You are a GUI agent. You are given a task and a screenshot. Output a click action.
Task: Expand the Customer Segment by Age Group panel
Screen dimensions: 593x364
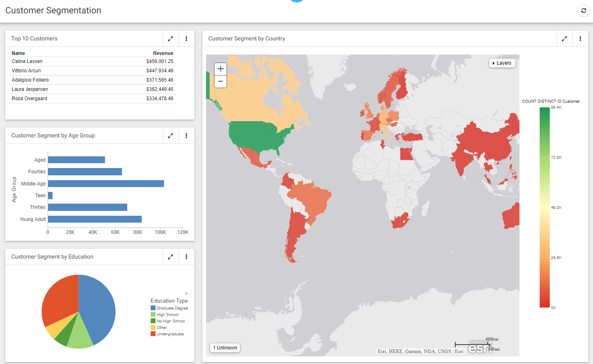click(x=170, y=136)
